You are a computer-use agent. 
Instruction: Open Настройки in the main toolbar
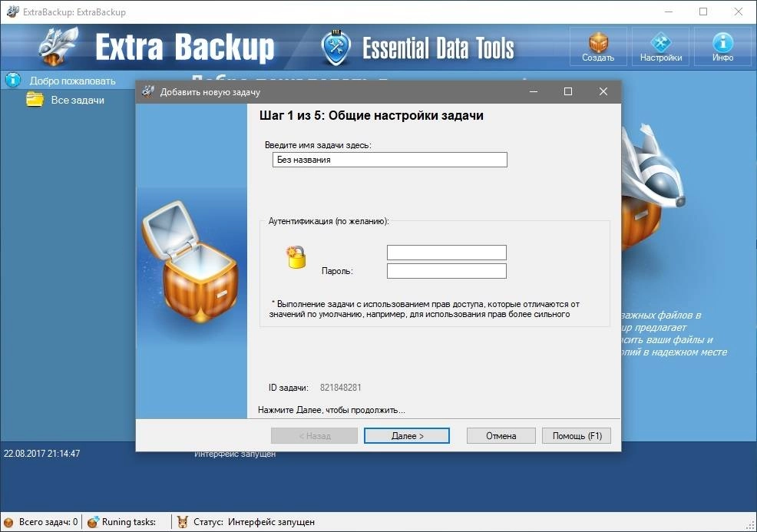point(660,46)
